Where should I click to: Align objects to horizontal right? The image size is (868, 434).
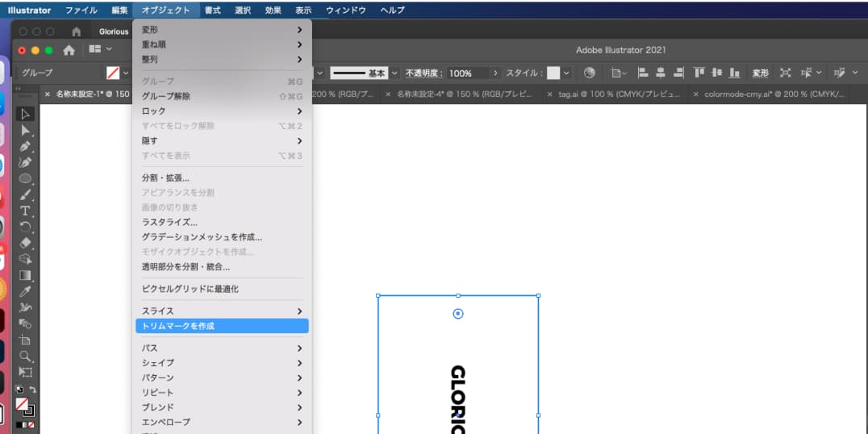coord(678,73)
